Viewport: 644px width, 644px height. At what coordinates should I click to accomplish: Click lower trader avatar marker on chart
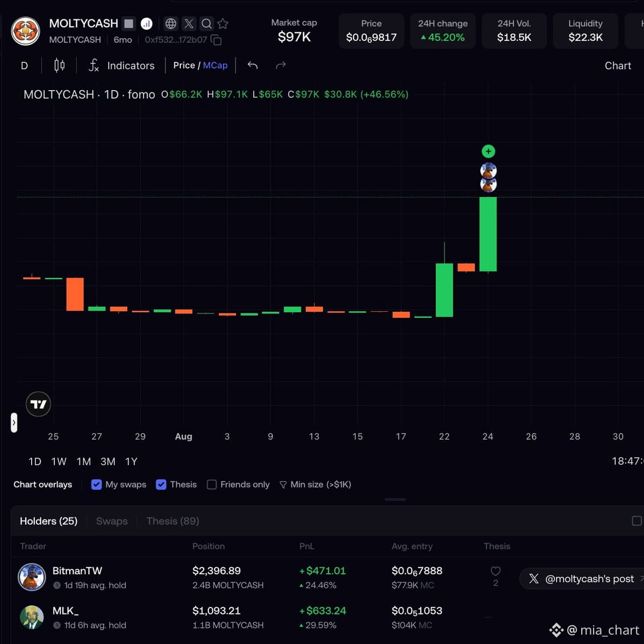488,185
